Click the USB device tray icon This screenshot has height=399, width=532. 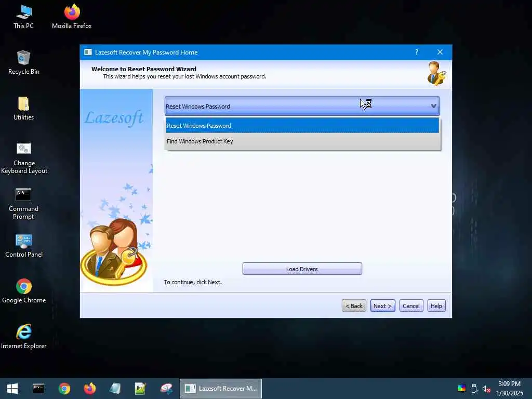tap(475, 389)
